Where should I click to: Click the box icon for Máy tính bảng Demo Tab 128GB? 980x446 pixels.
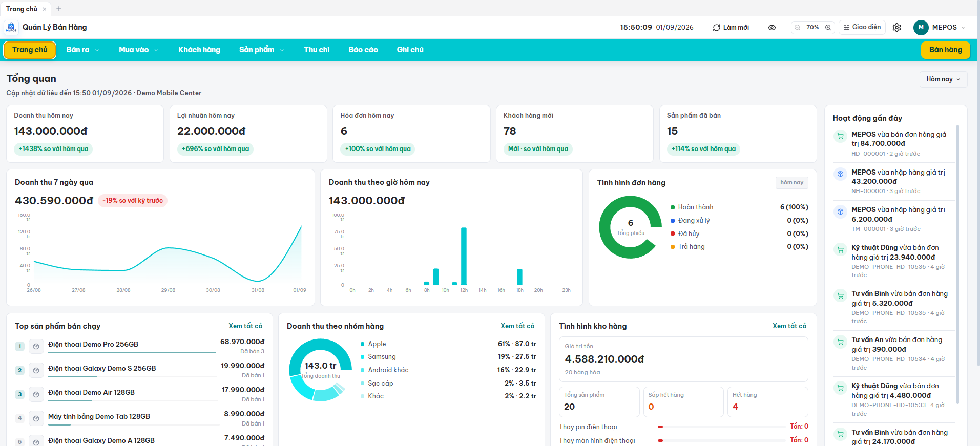(x=36, y=418)
